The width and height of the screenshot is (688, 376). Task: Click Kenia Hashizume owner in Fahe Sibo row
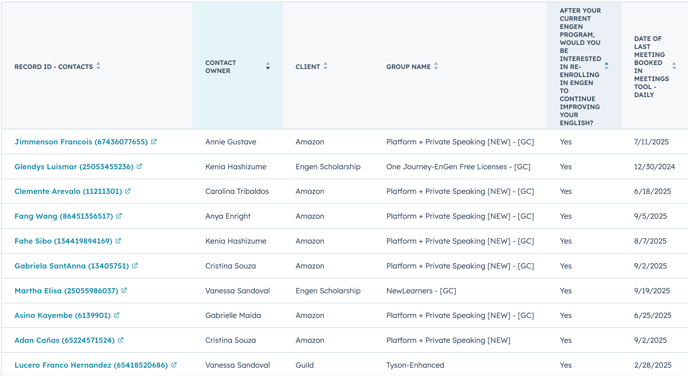[236, 241]
